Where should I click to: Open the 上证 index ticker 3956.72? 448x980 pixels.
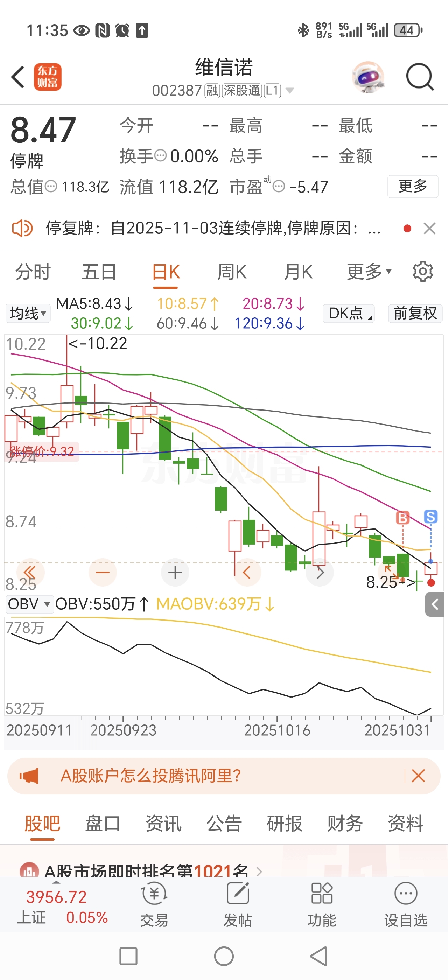click(x=56, y=897)
